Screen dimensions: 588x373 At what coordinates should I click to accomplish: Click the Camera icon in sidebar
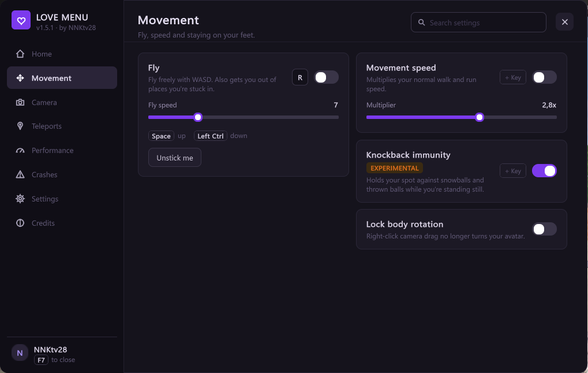20,102
